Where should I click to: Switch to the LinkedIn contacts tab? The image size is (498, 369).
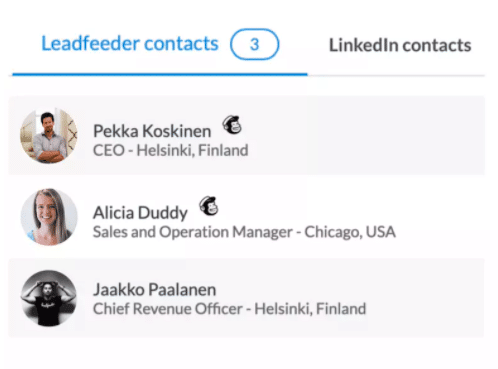tap(400, 45)
